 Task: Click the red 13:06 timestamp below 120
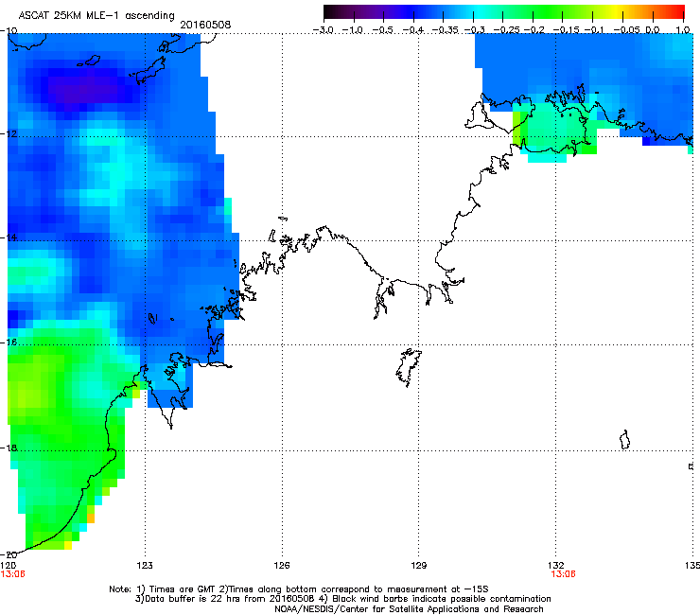pyautogui.click(x=13, y=574)
